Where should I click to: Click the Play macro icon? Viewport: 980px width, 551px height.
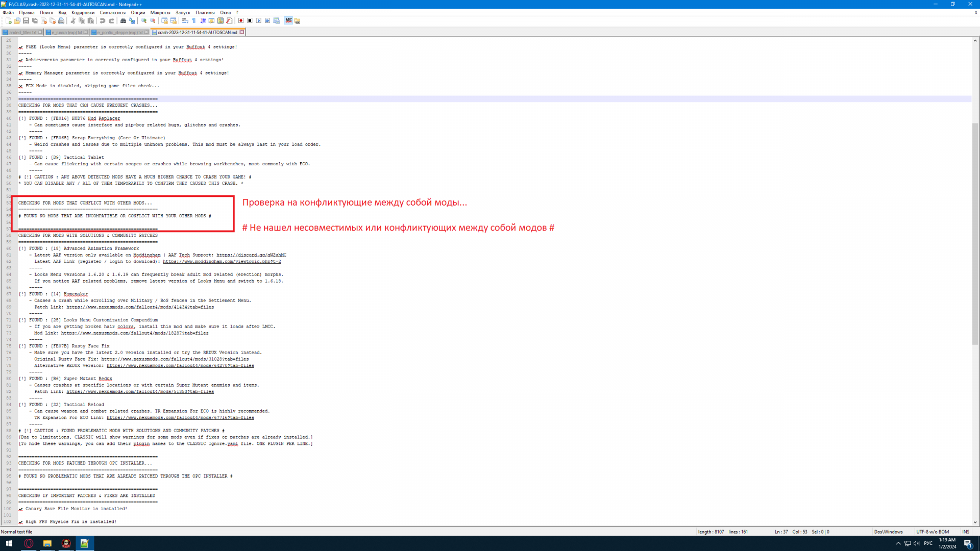coord(259,21)
